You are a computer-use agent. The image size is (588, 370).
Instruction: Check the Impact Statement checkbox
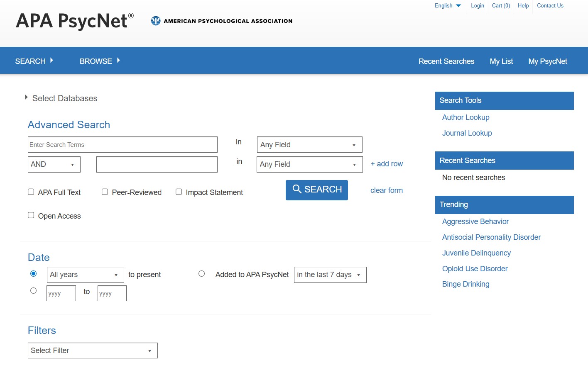pos(179,192)
